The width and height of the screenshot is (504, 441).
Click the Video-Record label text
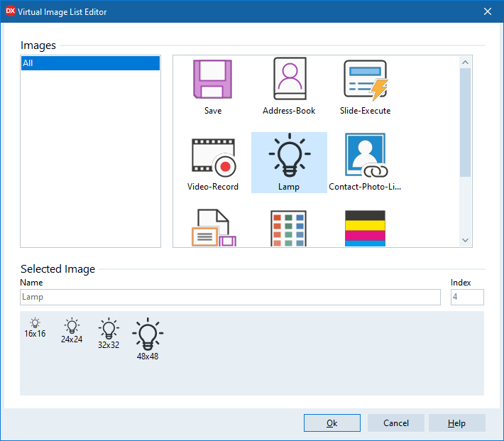tap(213, 187)
